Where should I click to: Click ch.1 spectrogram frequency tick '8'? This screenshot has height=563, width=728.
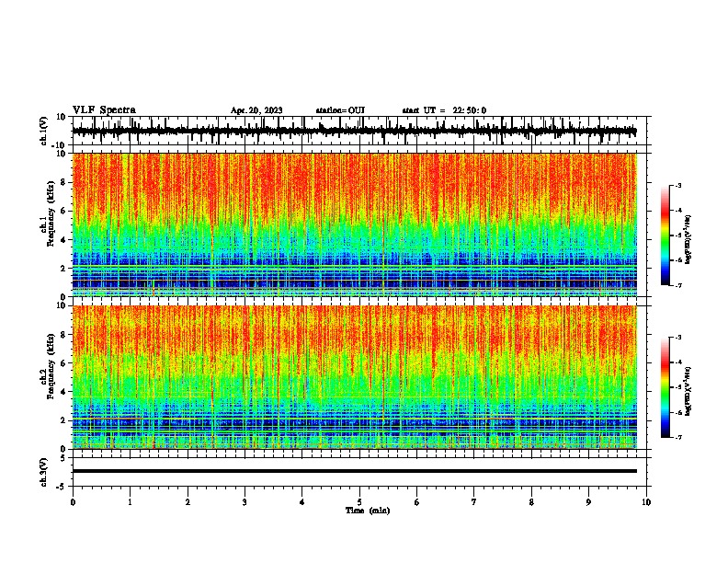[64, 182]
